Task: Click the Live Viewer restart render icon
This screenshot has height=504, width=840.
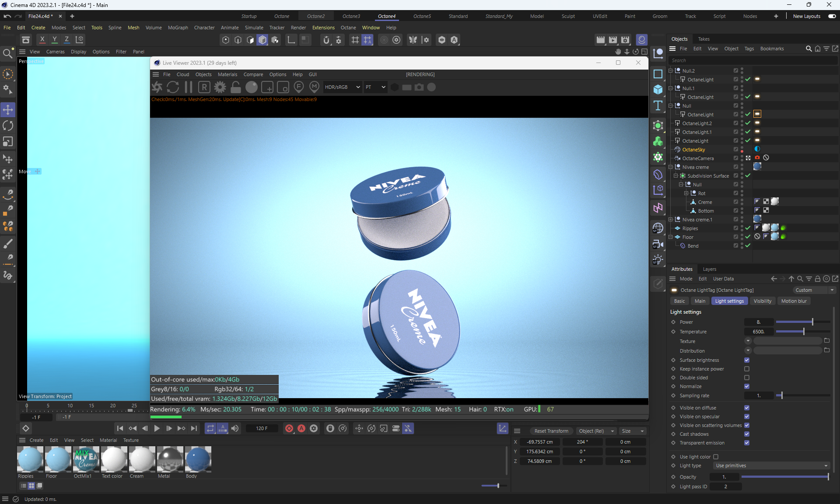Action: tap(173, 87)
